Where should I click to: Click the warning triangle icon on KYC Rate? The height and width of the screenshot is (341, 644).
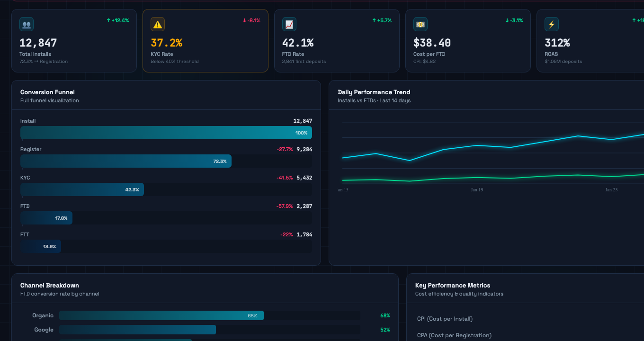point(158,24)
